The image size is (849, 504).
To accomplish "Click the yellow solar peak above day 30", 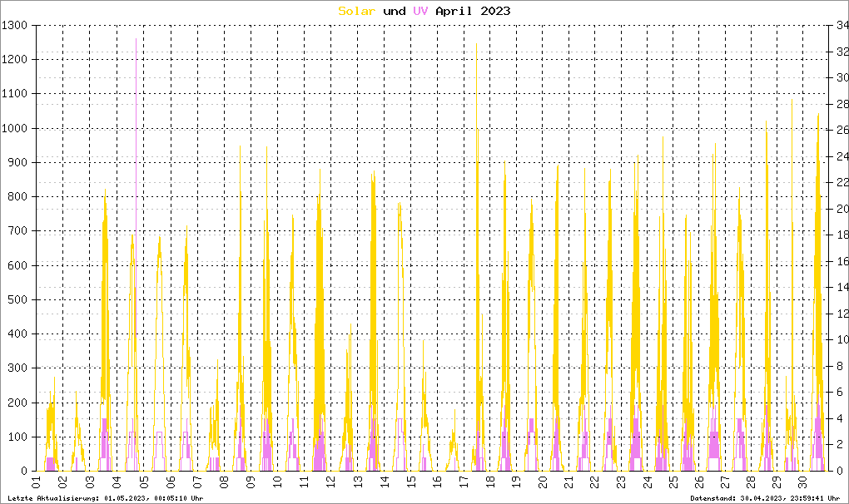I will [818, 116].
